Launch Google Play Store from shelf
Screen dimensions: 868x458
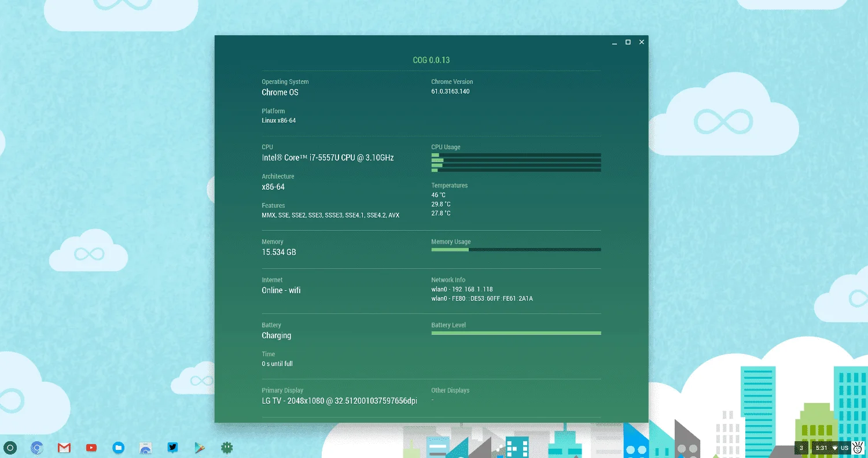pos(200,448)
